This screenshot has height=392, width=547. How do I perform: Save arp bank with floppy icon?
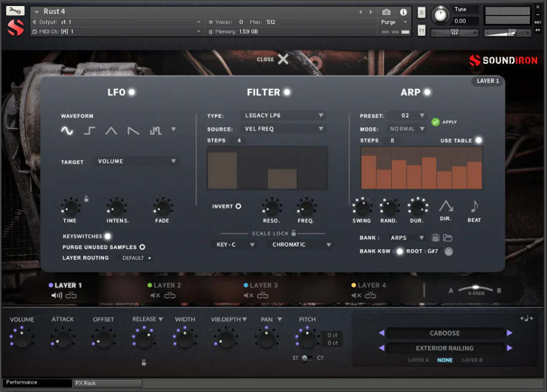coord(435,238)
